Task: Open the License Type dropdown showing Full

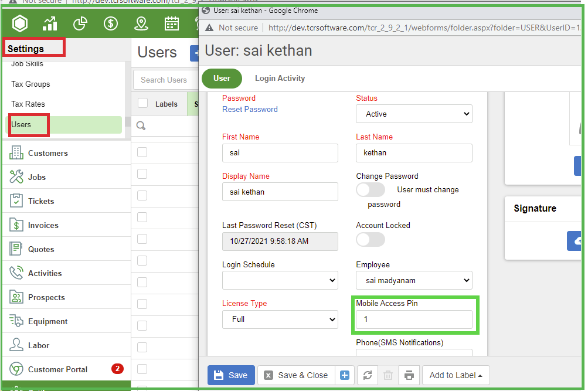Action: (280, 319)
